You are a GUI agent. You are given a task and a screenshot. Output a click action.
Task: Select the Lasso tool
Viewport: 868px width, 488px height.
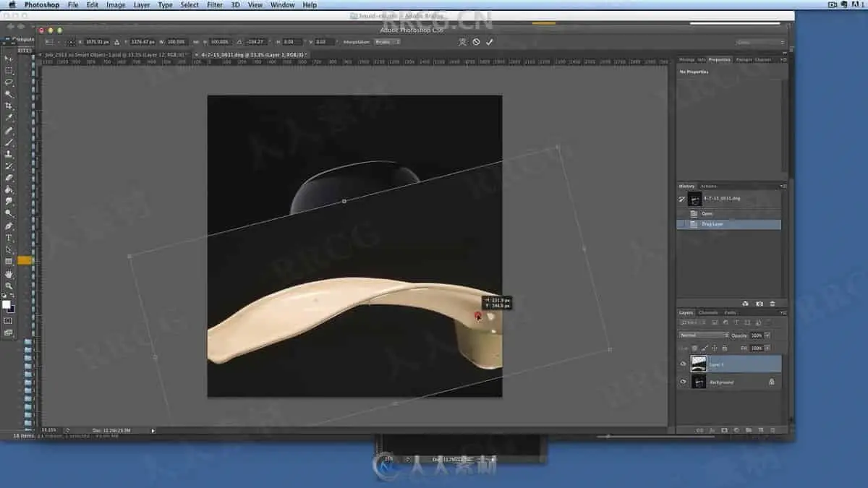click(9, 82)
